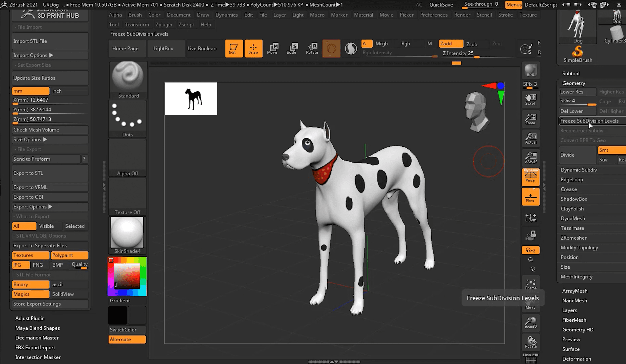The image size is (626, 364).
Task: Toggle the Persp perspective view icon
Action: [530, 176]
